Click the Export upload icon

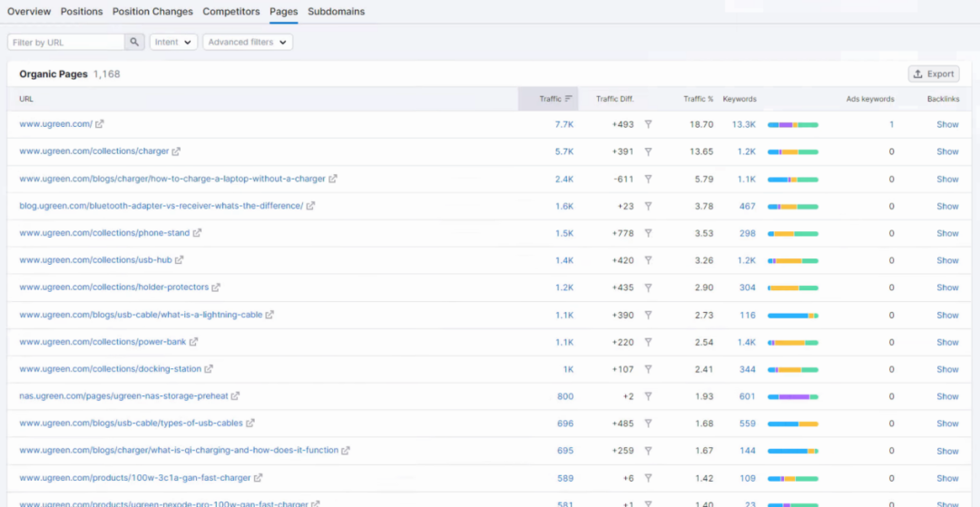pyautogui.click(x=917, y=74)
